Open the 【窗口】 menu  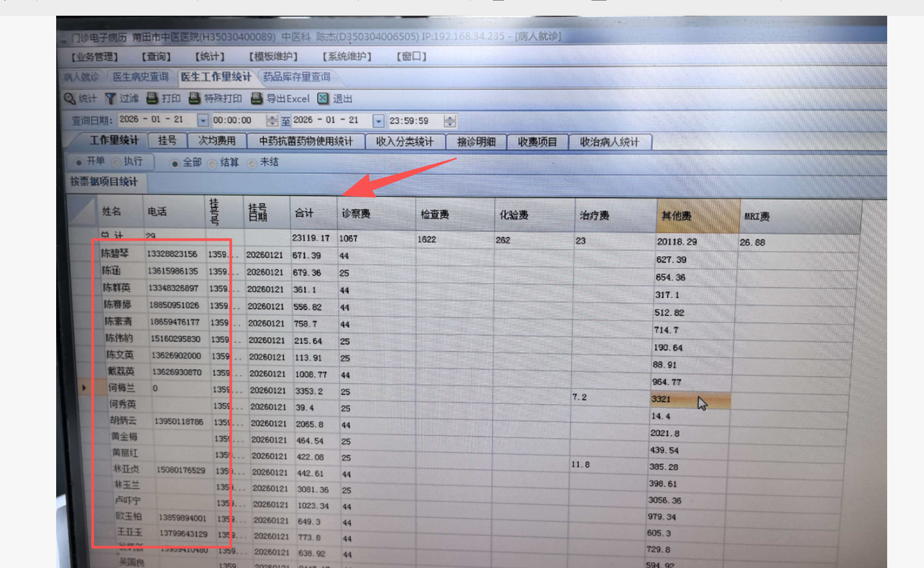[412, 57]
